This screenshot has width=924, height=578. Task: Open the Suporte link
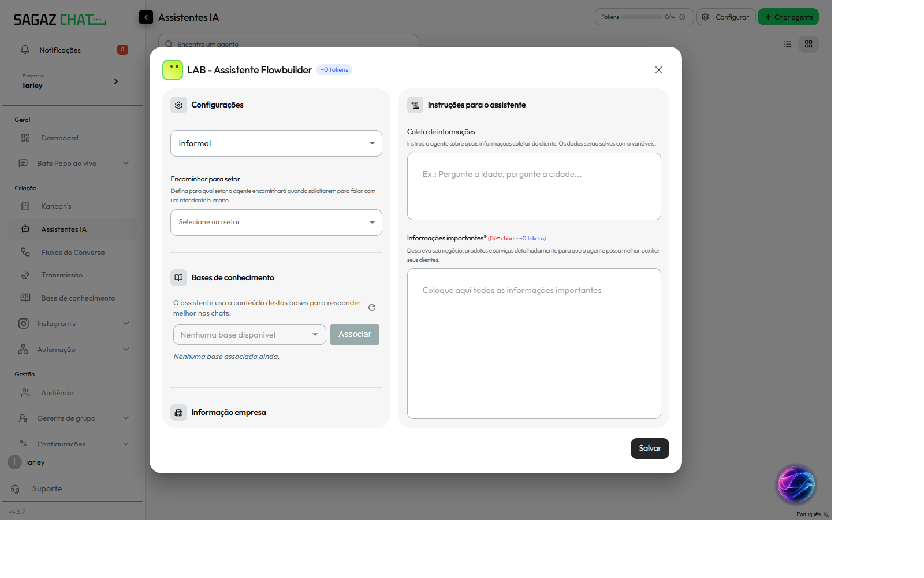point(47,489)
